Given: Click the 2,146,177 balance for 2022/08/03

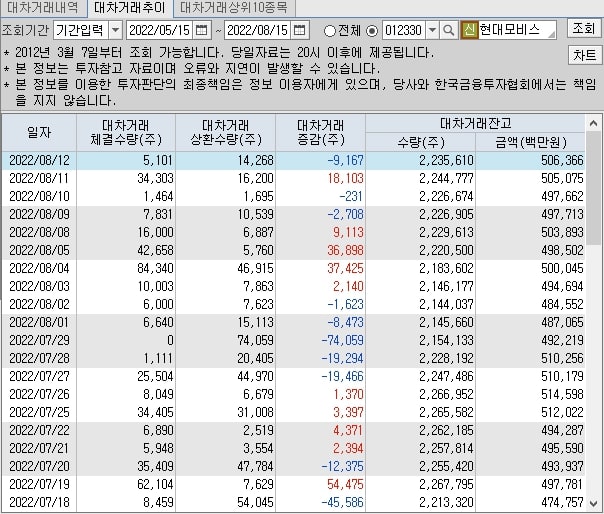Looking at the screenshot, I should 446,286.
